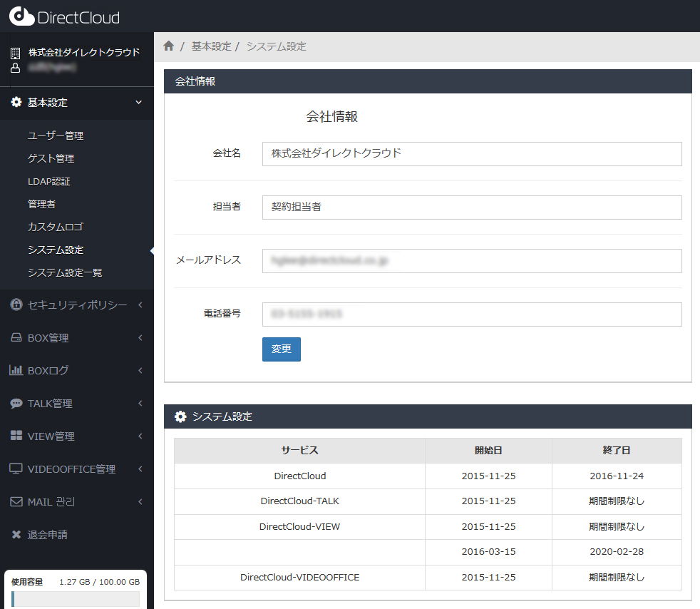Image resolution: width=700 pixels, height=609 pixels.
Task: Expand the BOXログ chevron
Action: coord(140,370)
